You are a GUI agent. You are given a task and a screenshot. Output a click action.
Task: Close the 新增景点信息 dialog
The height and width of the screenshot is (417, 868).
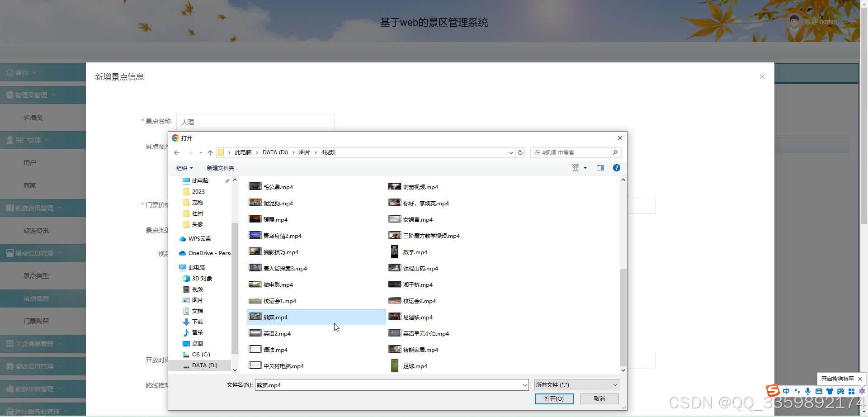click(x=762, y=76)
